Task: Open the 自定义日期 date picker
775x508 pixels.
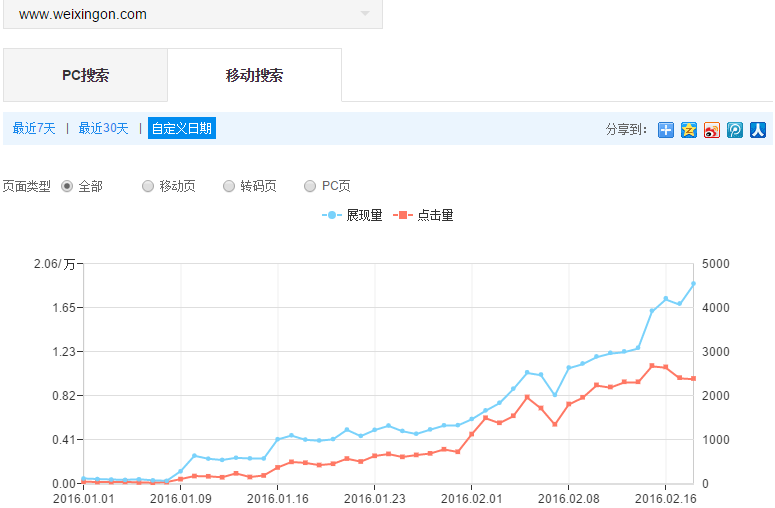Action: coord(182,128)
